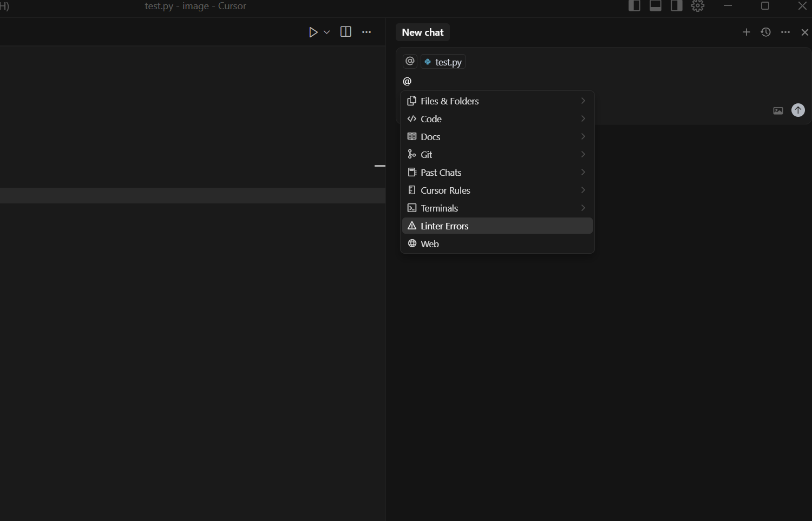Click the @ add context button
812x521 pixels.
click(x=410, y=61)
